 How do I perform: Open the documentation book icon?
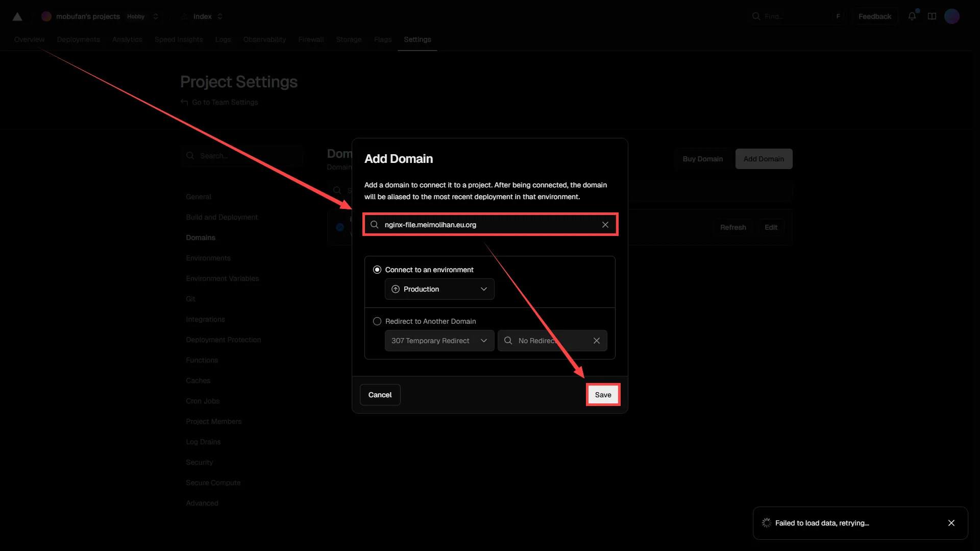932,16
